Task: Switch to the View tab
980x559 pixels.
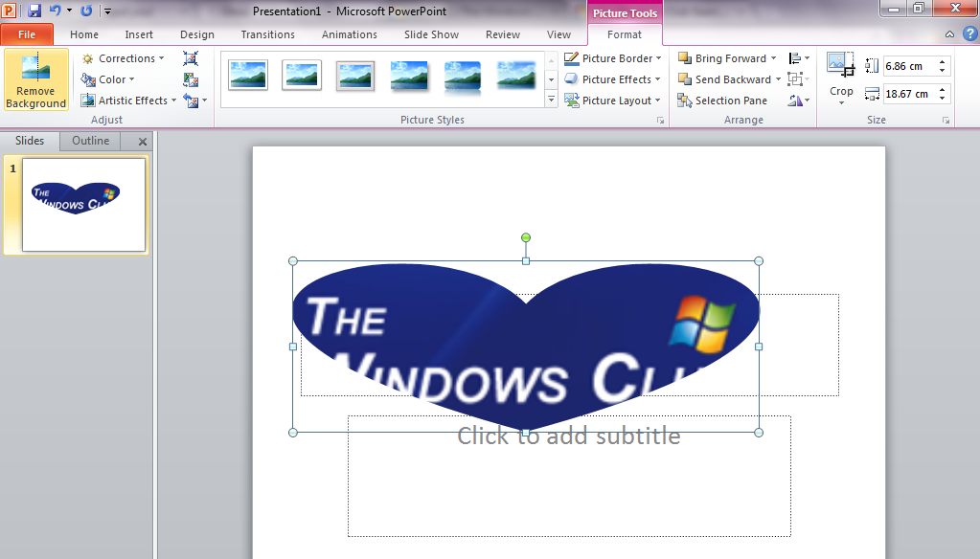Action: click(x=558, y=34)
